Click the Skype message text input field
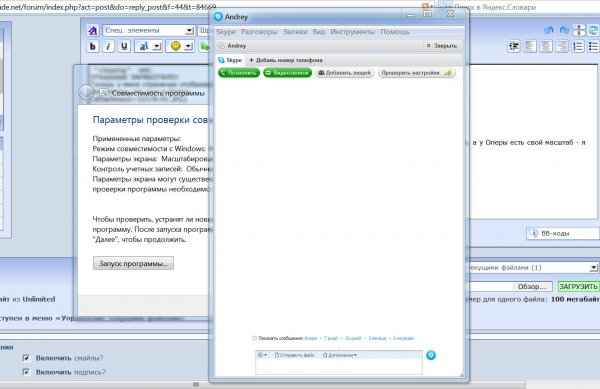 point(339,366)
